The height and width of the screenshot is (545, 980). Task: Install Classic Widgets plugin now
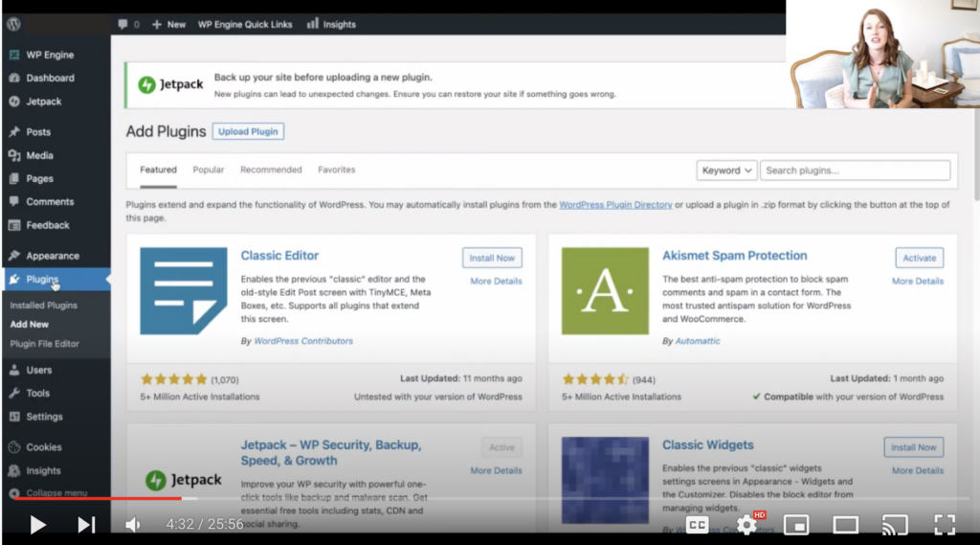914,447
